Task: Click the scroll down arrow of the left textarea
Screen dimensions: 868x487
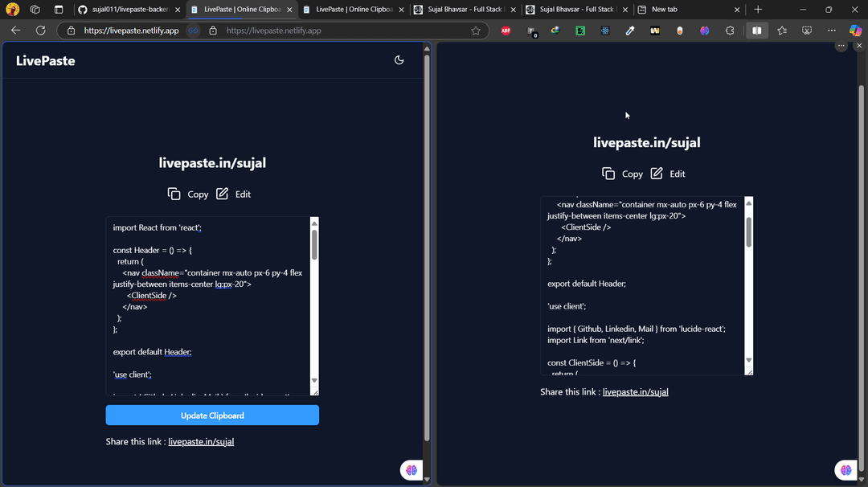Action: click(x=314, y=380)
